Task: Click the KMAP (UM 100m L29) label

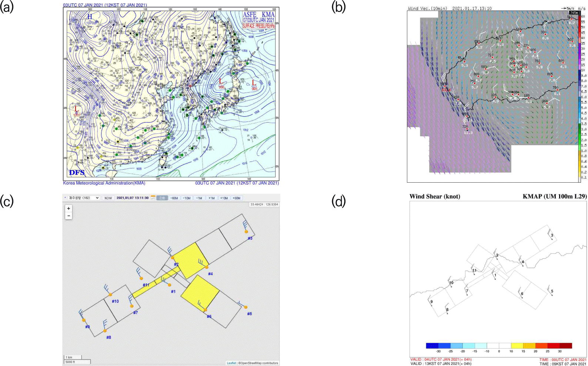Action: point(555,196)
